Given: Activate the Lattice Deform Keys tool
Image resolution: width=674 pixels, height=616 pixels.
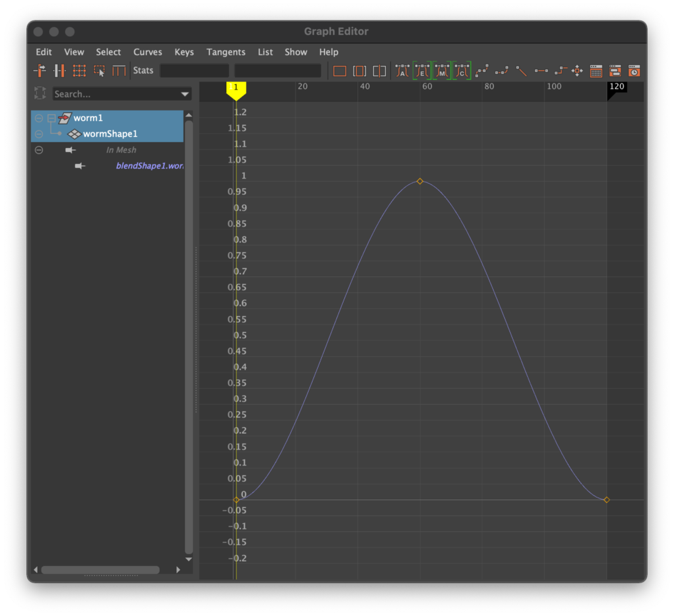Looking at the screenshot, I should point(80,70).
